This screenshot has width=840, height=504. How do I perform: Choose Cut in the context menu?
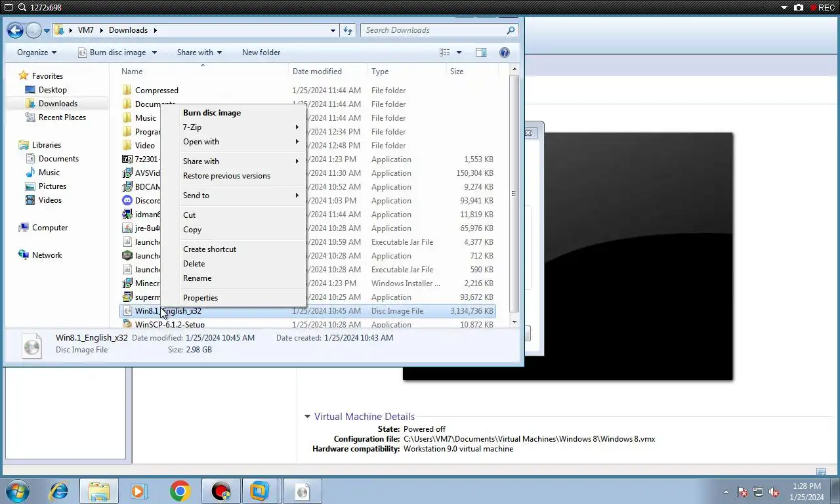[x=233, y=215]
